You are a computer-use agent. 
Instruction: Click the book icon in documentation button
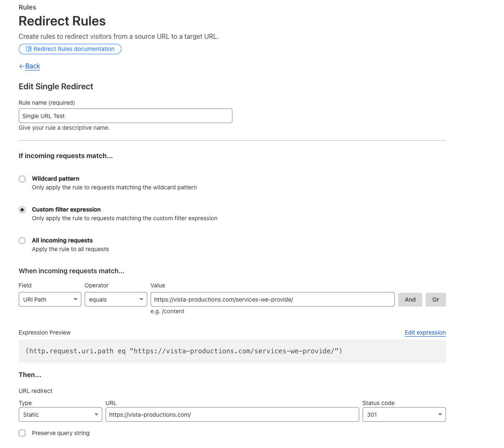pyautogui.click(x=29, y=49)
